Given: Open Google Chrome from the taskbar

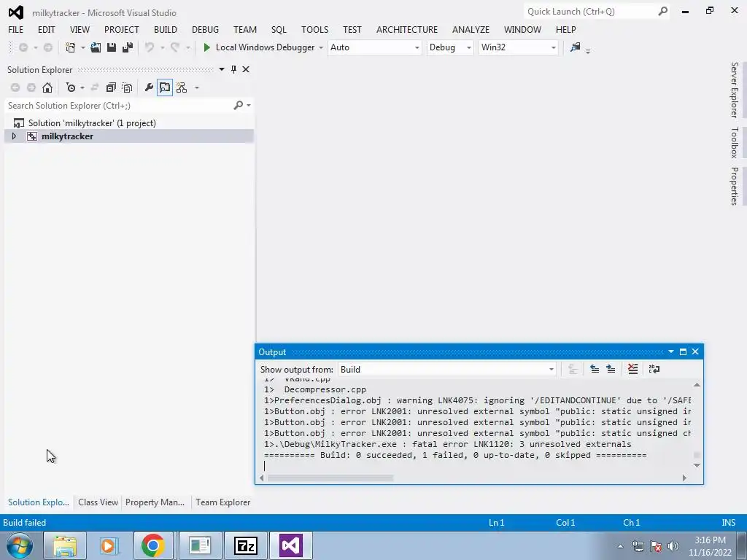Looking at the screenshot, I should (x=153, y=545).
